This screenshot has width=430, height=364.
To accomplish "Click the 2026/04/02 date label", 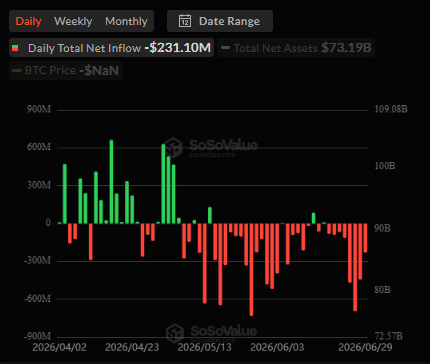I will coord(60,347).
